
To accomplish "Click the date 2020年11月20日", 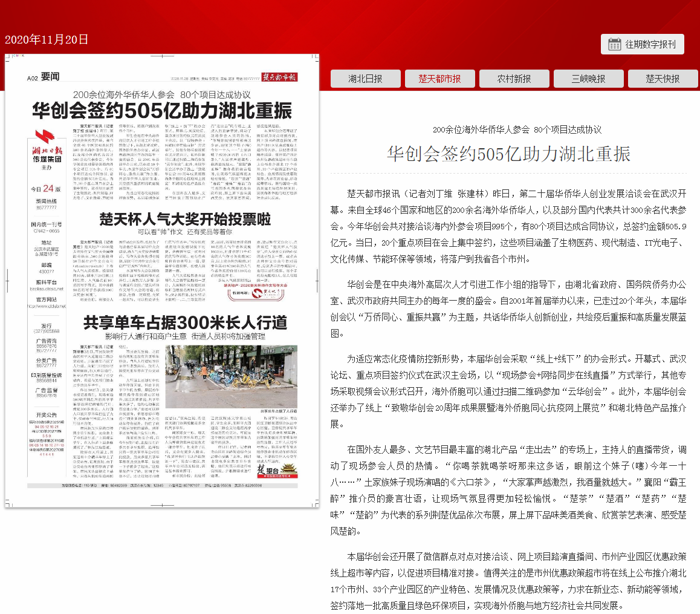I will [x=47, y=40].
